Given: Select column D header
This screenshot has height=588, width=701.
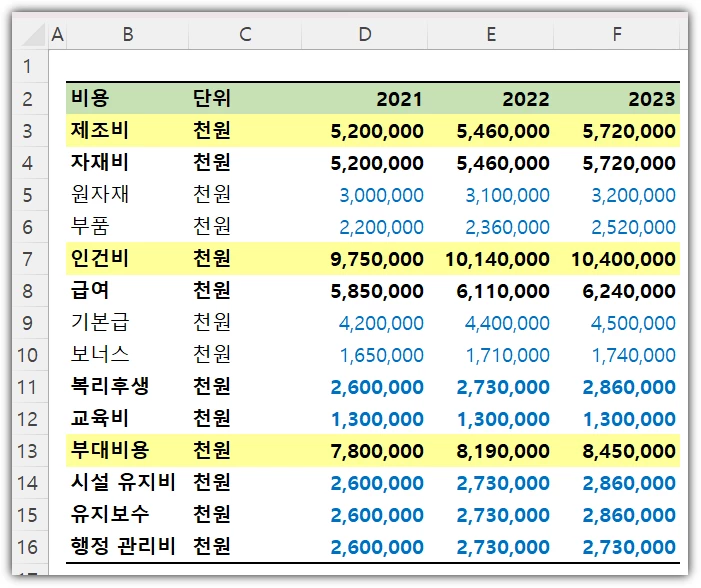Looking at the screenshot, I should 365,34.
